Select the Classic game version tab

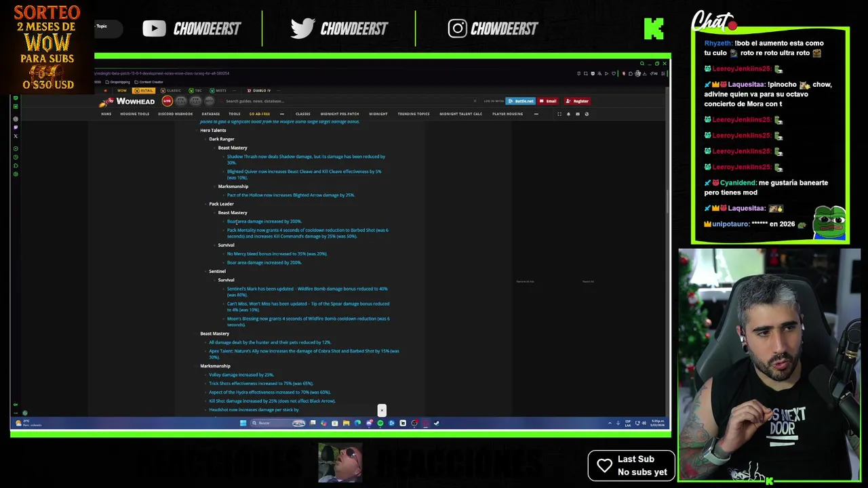click(171, 90)
